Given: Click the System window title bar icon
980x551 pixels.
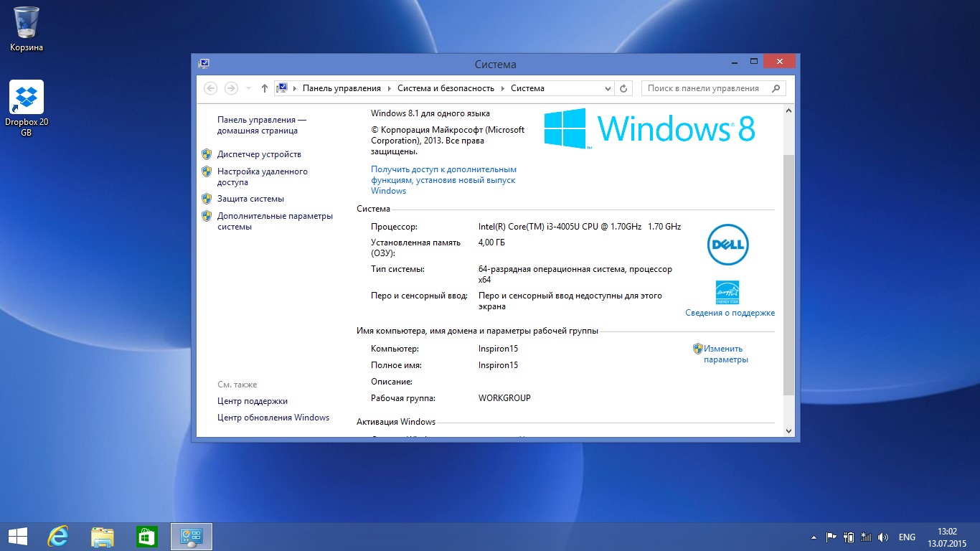Looking at the screenshot, I should pyautogui.click(x=204, y=64).
